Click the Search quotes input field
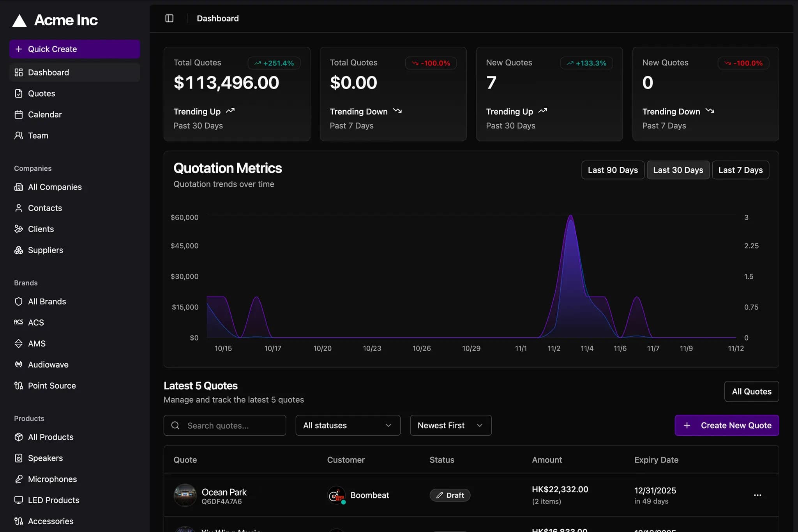Screen dimensions: 798x532 pos(225,425)
